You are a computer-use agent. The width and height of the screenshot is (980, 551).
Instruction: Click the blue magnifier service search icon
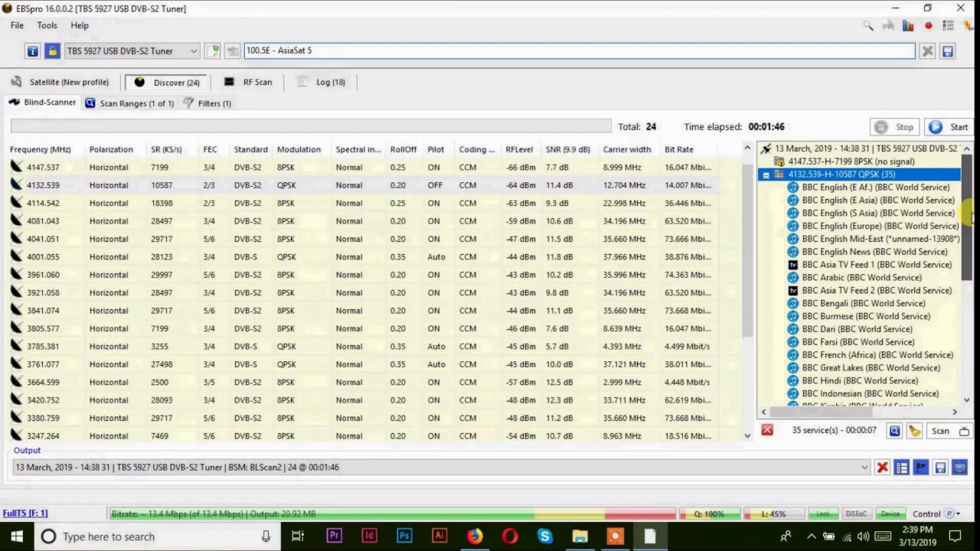pyautogui.click(x=894, y=431)
